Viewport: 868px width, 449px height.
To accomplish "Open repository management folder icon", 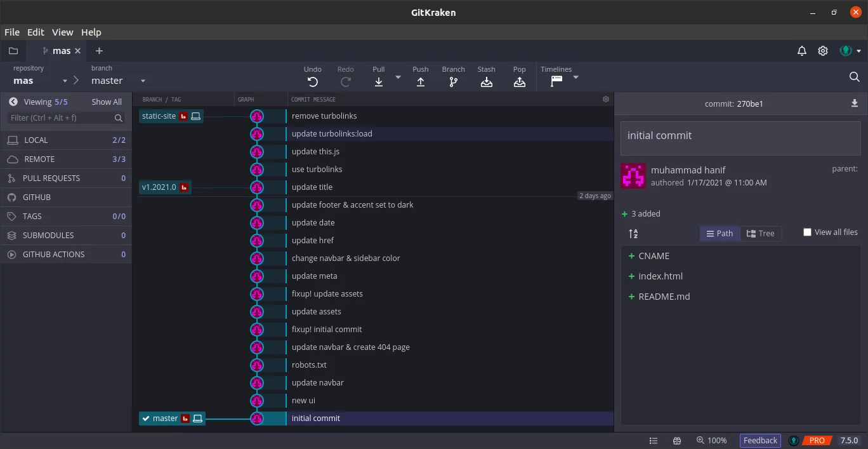I will pyautogui.click(x=13, y=51).
